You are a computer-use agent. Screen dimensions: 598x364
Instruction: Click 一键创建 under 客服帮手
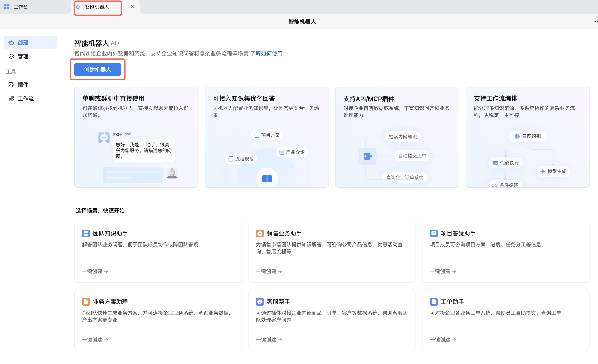pyautogui.click(x=269, y=340)
